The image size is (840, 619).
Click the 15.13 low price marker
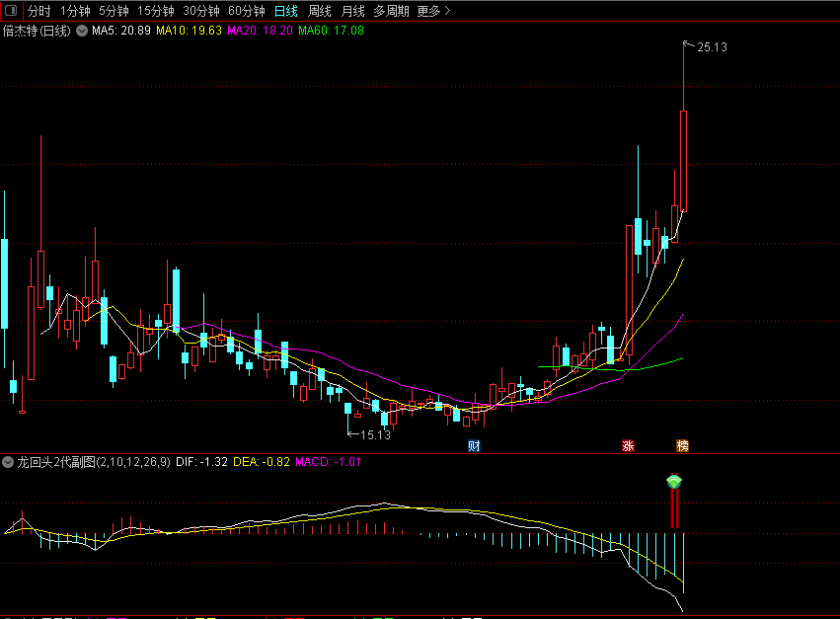tap(375, 435)
